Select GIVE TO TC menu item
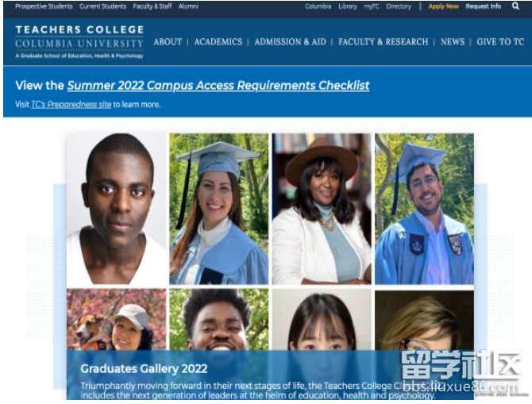532x404 pixels. (500, 42)
